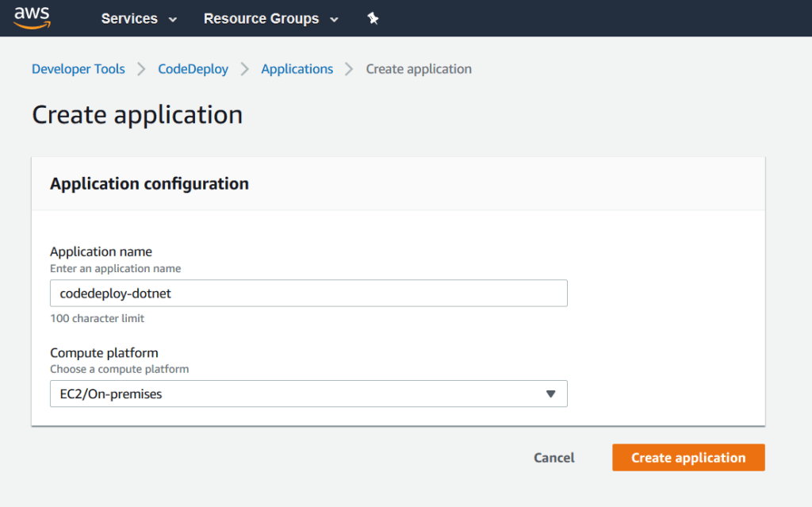This screenshot has width=812, height=507.
Task: Click the arrow separator after Developer Tools
Action: click(141, 69)
